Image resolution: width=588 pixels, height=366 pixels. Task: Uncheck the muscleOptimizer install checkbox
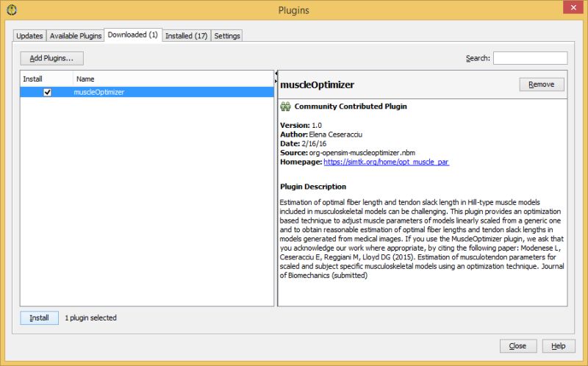pyautogui.click(x=47, y=93)
